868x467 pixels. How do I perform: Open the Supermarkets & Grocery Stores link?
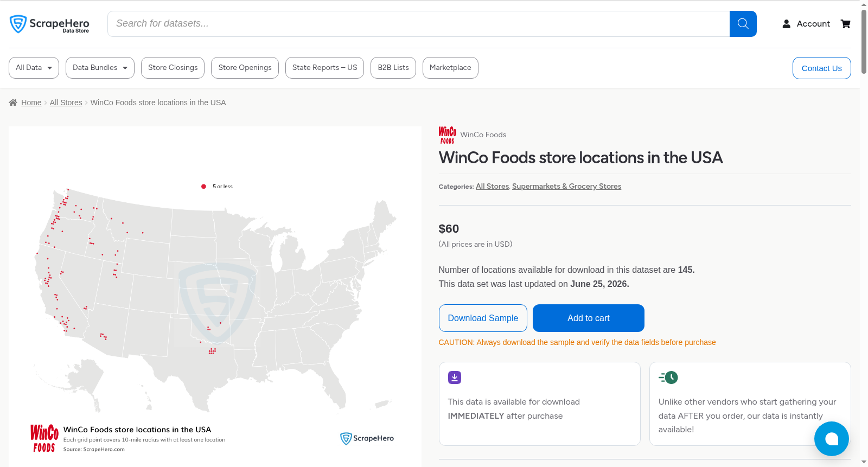coord(566,186)
